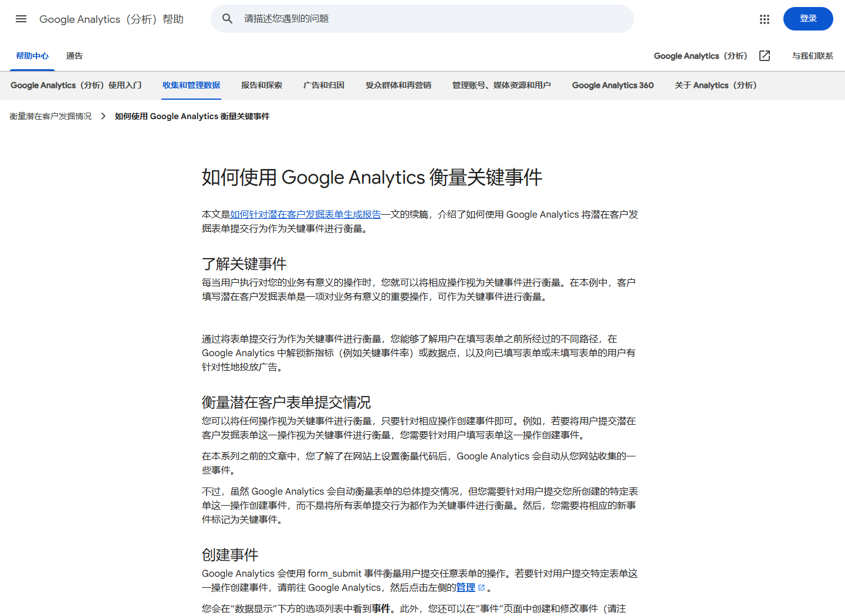
Task: Switch to the 通告 tab
Action: click(x=75, y=56)
